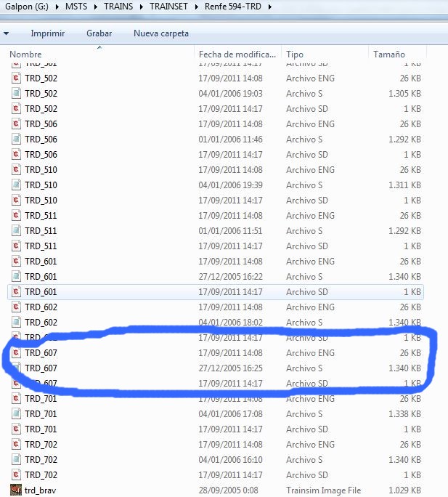
Task: Sort files by the Tamaño column header
Action: click(x=388, y=54)
